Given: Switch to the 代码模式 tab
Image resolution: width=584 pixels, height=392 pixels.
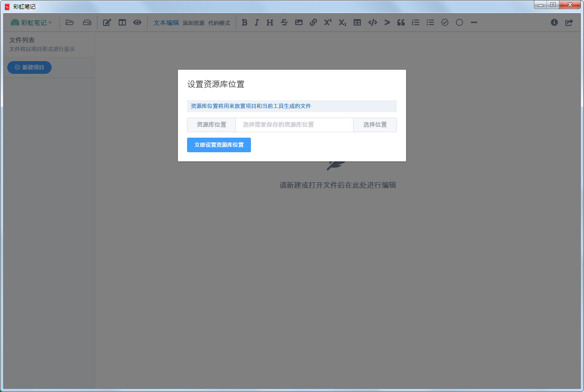Looking at the screenshot, I should coord(219,23).
